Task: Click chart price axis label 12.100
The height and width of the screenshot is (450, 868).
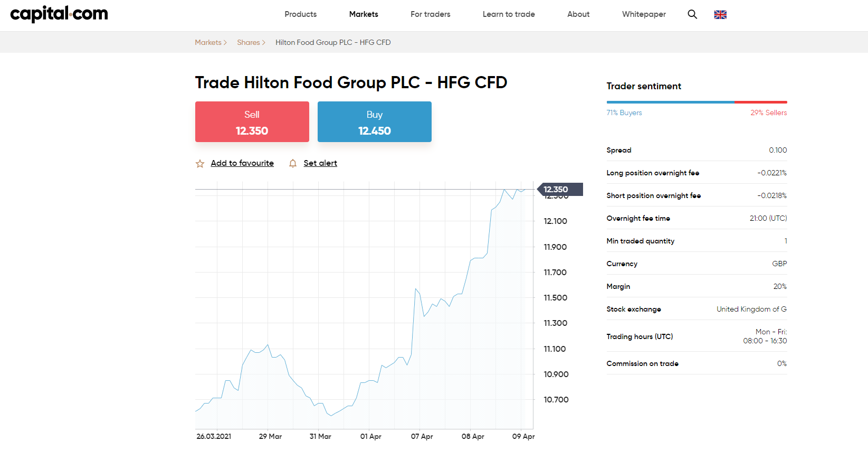Action: [556, 221]
